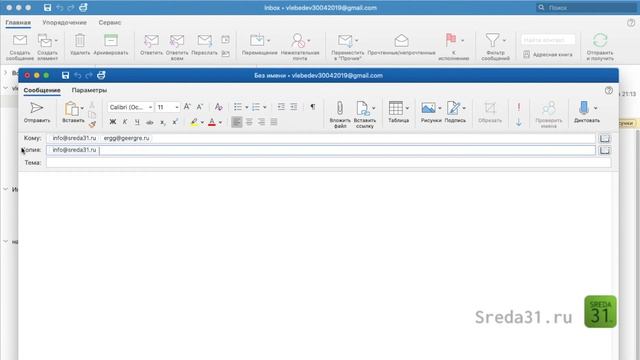Open Сервис tab in Inbox window
The image size is (640, 360).
pos(110,22)
